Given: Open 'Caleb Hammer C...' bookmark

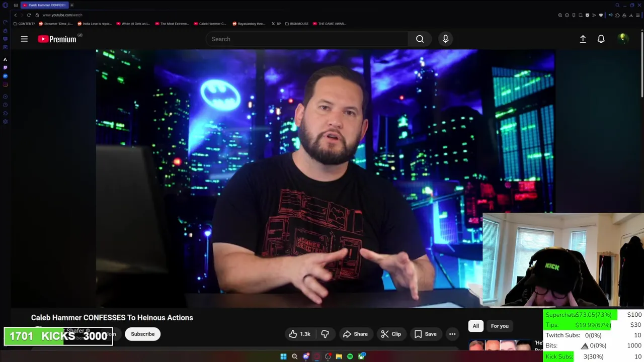Looking at the screenshot, I should (x=210, y=24).
